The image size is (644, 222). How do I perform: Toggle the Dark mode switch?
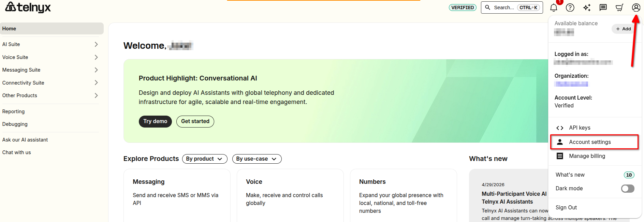[628, 189]
